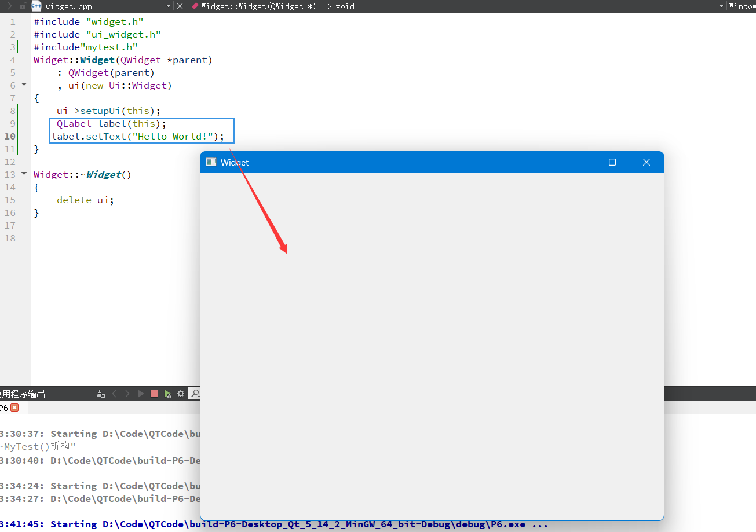Viewport: 756px width, 532px height.
Task: Click the text #include"mytest.h"
Action: click(x=86, y=47)
